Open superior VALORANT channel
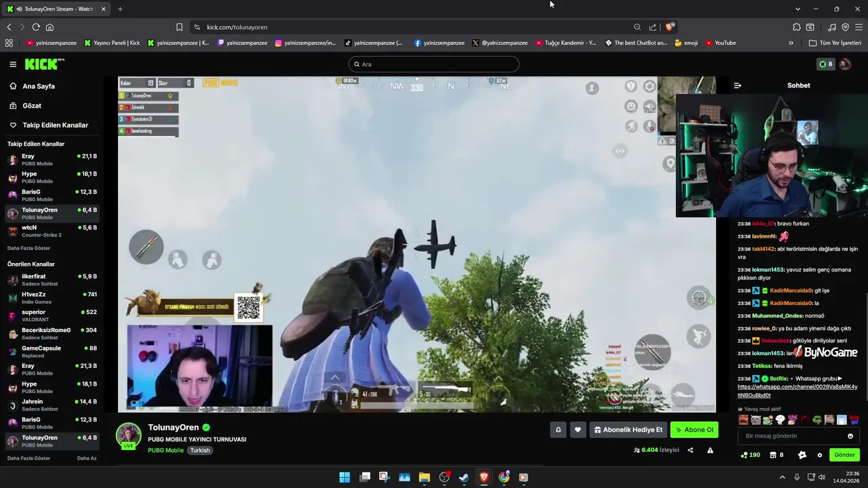Viewport: 868px width, 488px height. coord(52,316)
